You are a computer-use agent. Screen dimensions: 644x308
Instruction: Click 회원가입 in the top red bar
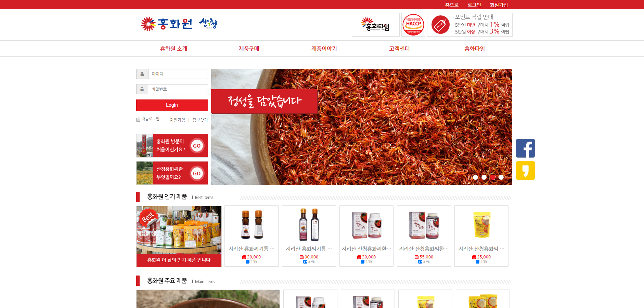pyautogui.click(x=499, y=5)
